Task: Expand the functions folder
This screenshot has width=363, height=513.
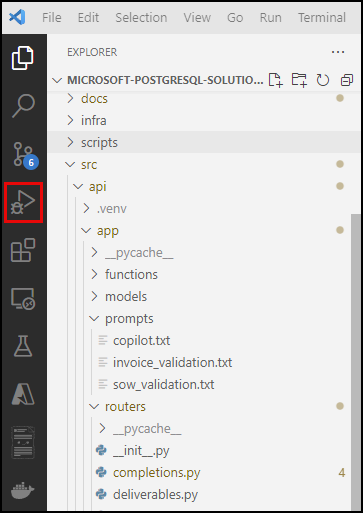Action: (199, 274)
